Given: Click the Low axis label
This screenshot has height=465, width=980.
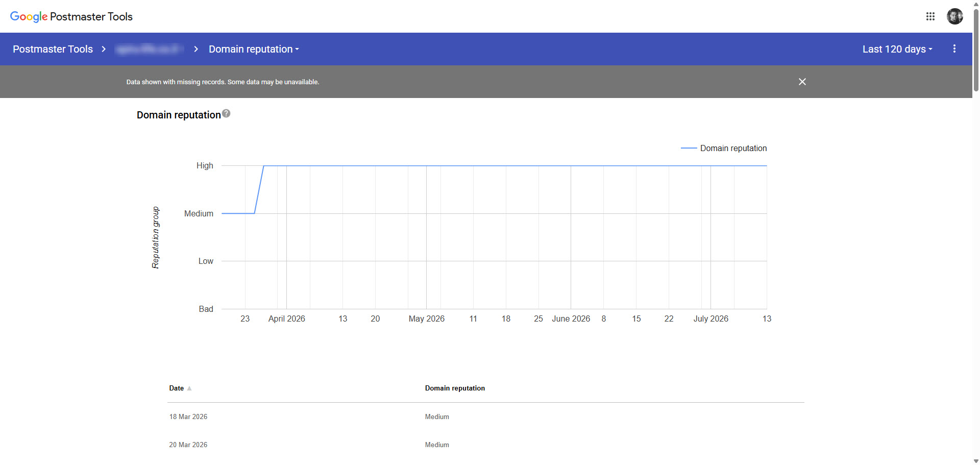Looking at the screenshot, I should (206, 261).
